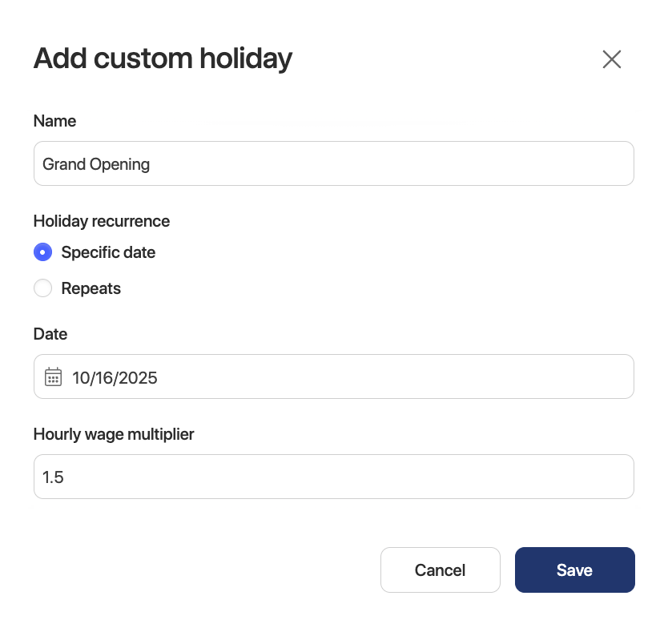
Task: Choose the Repeats radio button
Action: pyautogui.click(x=43, y=288)
